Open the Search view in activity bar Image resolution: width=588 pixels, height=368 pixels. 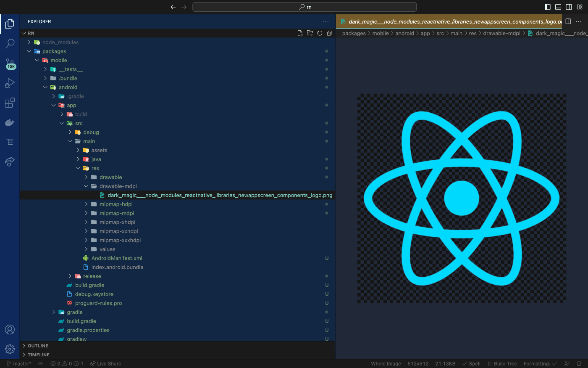[10, 44]
